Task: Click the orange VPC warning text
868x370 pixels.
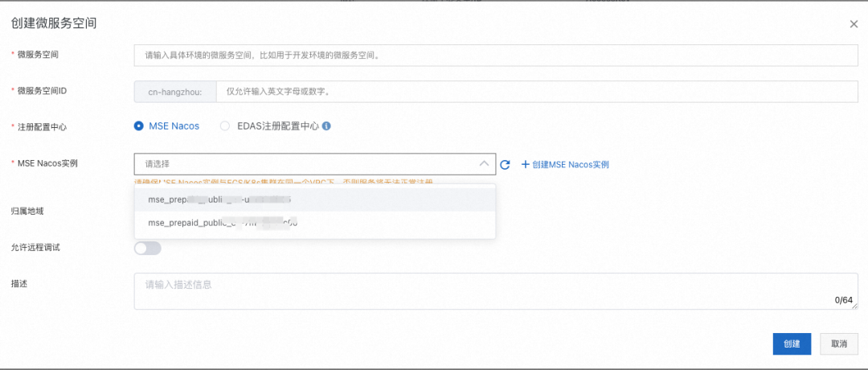Action: (284, 180)
